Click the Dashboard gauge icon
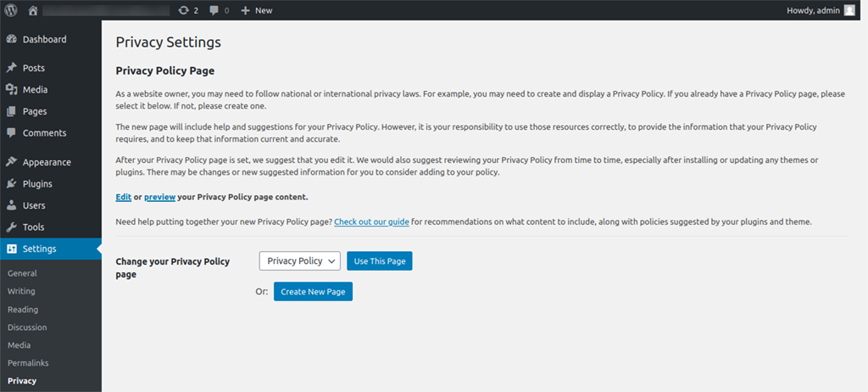 [x=11, y=39]
